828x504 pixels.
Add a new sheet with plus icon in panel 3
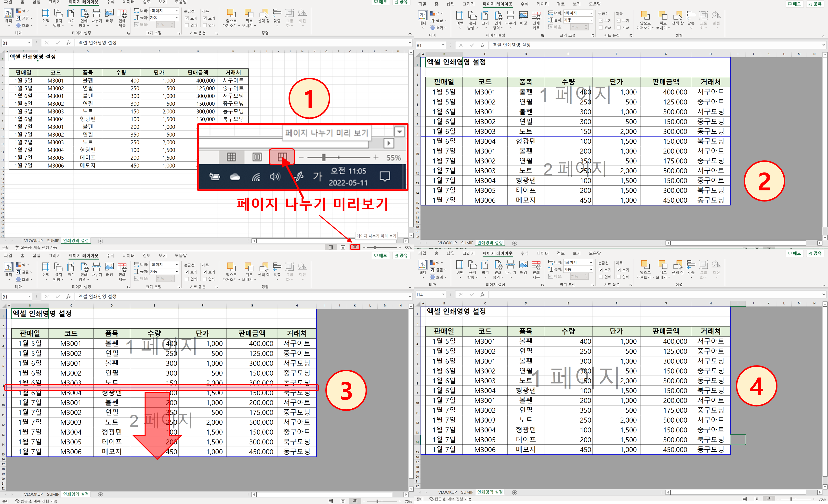101,494
